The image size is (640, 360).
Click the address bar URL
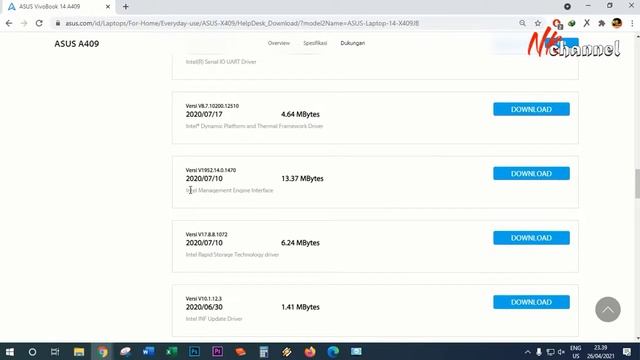pyautogui.click(x=242, y=23)
